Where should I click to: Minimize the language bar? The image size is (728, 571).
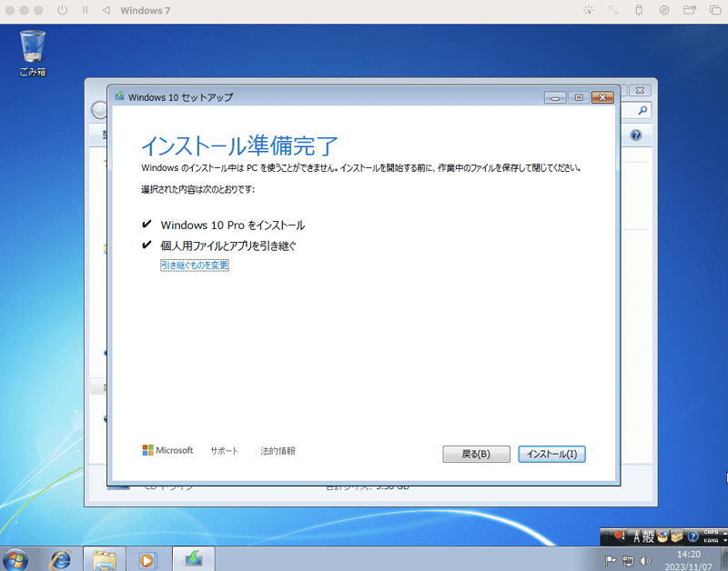[724, 533]
